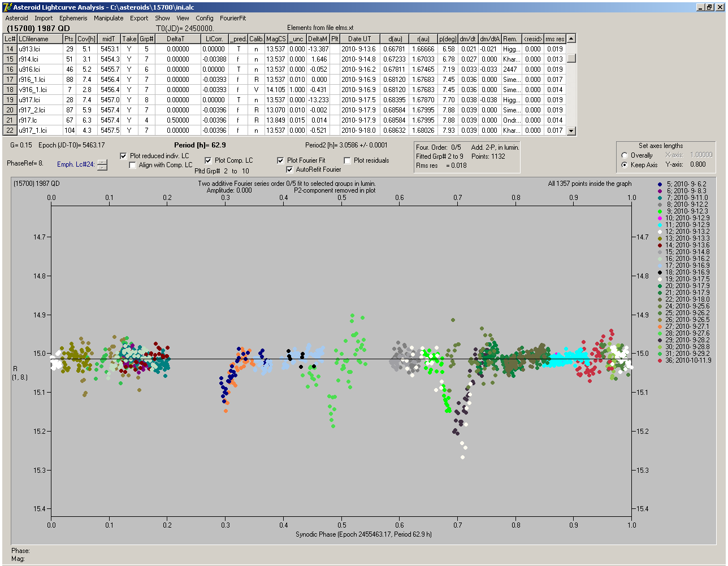The width and height of the screenshot is (728, 566).
Task: Click the app icon in the title bar
Action: click(x=7, y=7)
